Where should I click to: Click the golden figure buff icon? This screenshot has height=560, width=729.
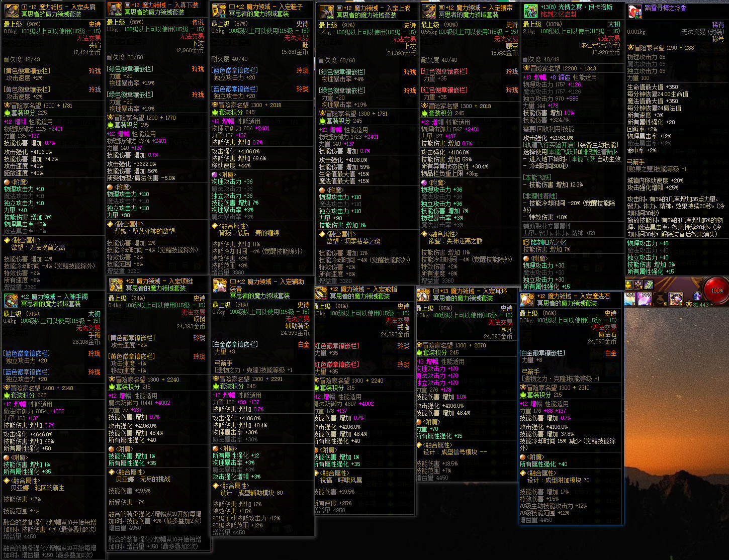click(629, 285)
